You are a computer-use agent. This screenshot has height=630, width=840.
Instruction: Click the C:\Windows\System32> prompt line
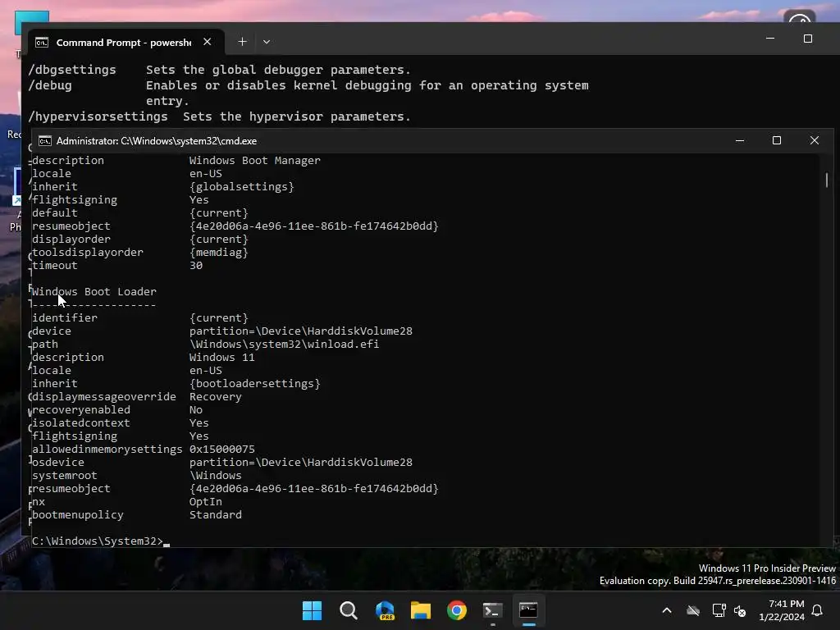[97, 541]
